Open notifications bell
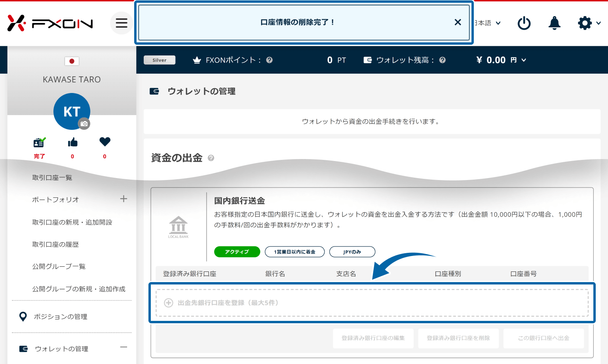608x364 pixels. coord(554,23)
